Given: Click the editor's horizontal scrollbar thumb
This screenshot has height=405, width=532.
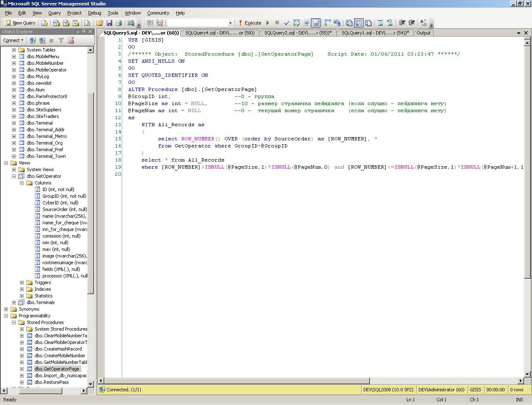Looking at the screenshot, I should (x=237, y=380).
